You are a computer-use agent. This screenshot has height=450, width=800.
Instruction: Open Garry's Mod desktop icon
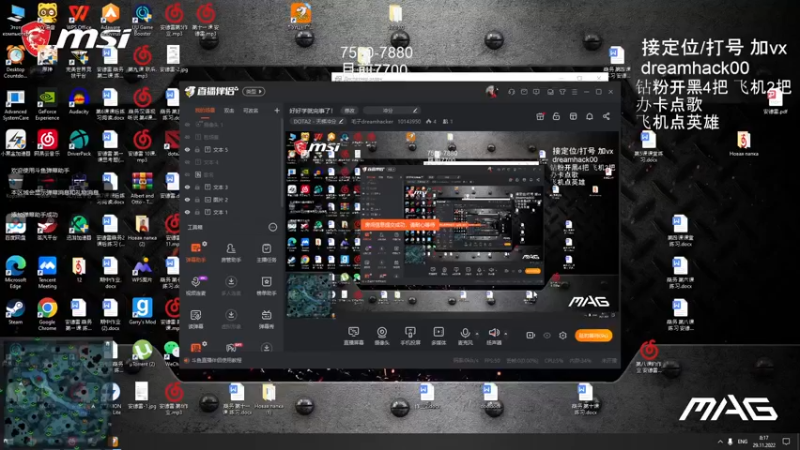click(142, 312)
